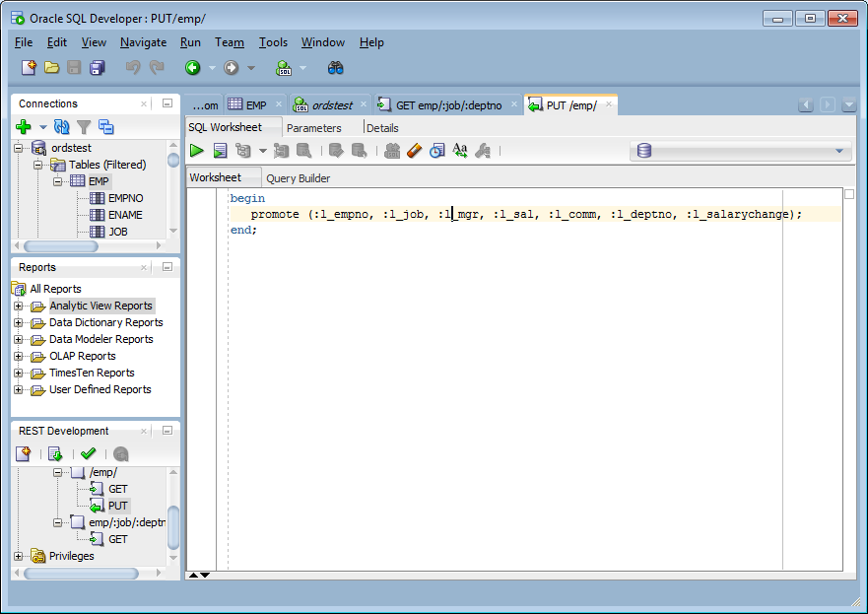This screenshot has width=868, height=614.
Task: Collapse the EMP table node
Action: pyautogui.click(x=57, y=181)
